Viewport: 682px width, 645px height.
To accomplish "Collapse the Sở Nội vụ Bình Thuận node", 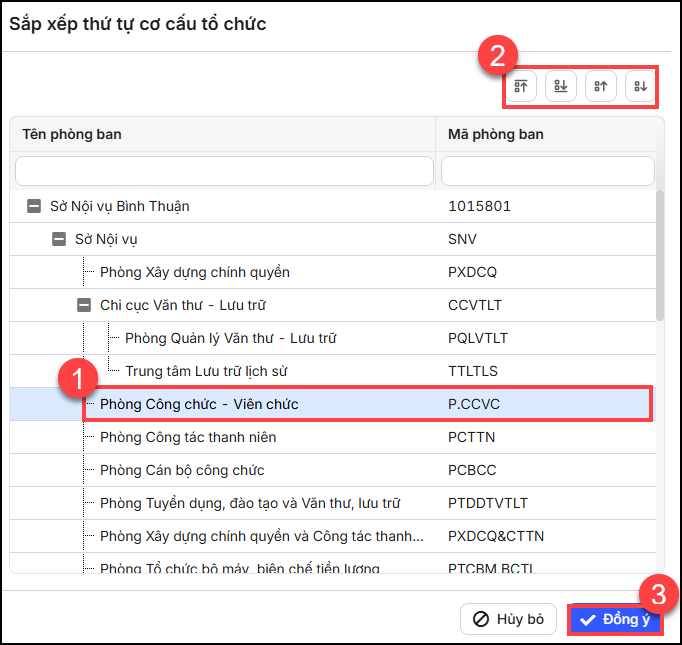I will [x=33, y=206].
